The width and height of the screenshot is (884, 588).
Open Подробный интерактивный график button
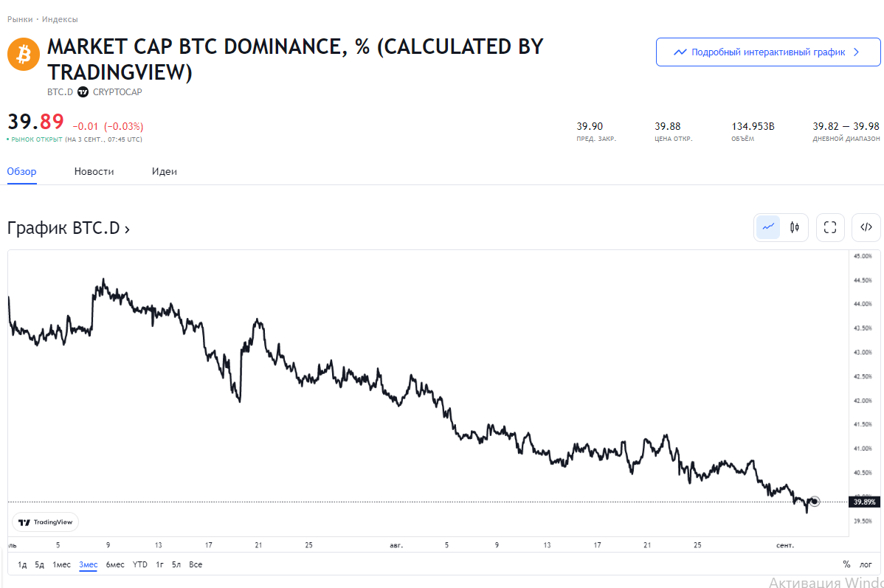(x=768, y=52)
